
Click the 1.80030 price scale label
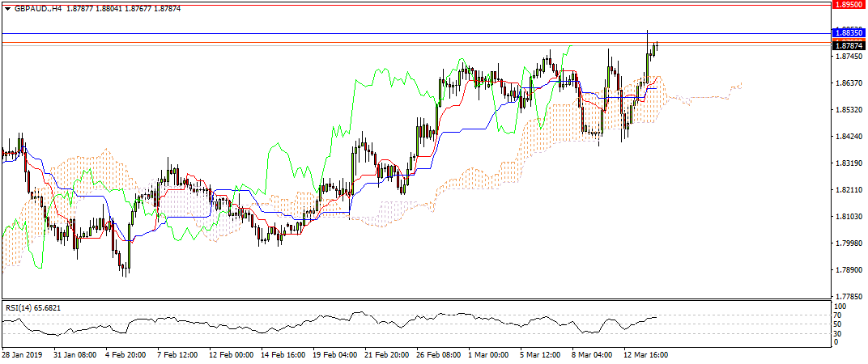click(x=848, y=243)
